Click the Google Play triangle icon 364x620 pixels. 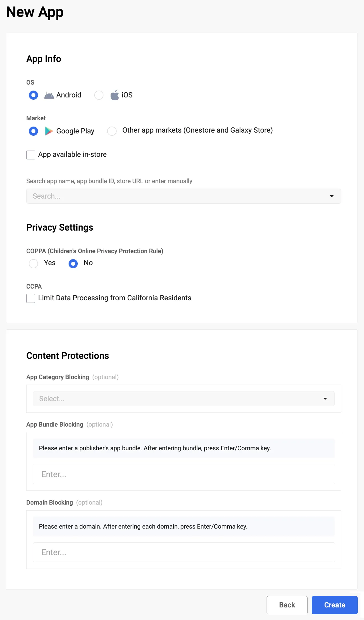49,131
